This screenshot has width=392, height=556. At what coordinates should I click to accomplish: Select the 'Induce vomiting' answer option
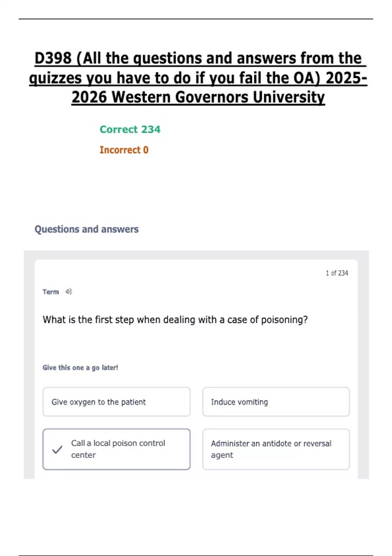[276, 402]
